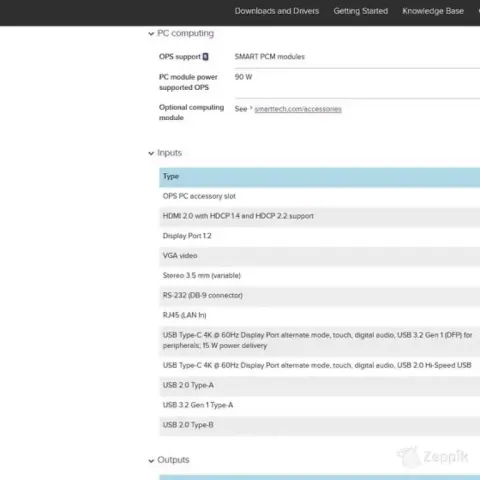Open Downloads and Drivers menu
The width and height of the screenshot is (480, 480).
coord(277,11)
